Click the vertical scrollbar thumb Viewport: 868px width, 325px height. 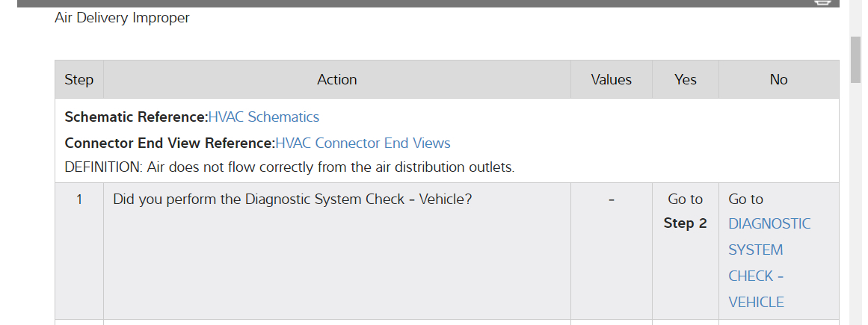856,59
